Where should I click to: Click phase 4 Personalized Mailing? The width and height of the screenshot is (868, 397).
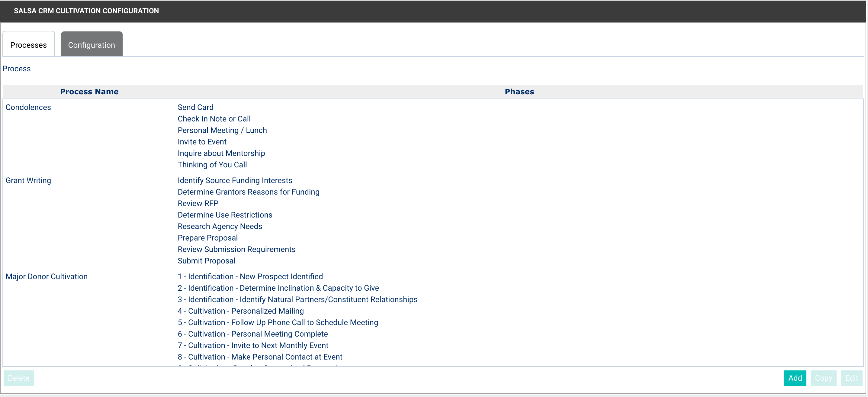[241, 311]
